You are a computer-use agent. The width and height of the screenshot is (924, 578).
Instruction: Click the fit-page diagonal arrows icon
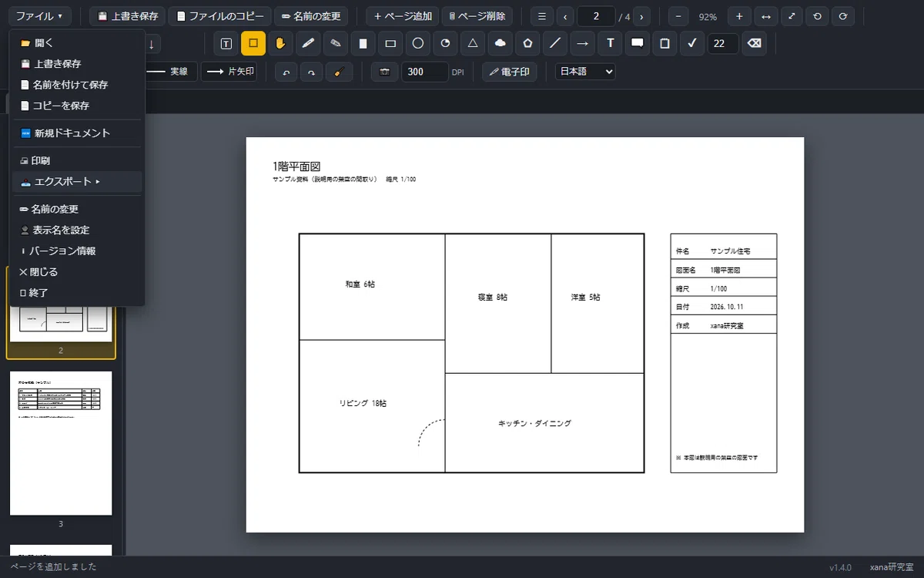point(792,16)
